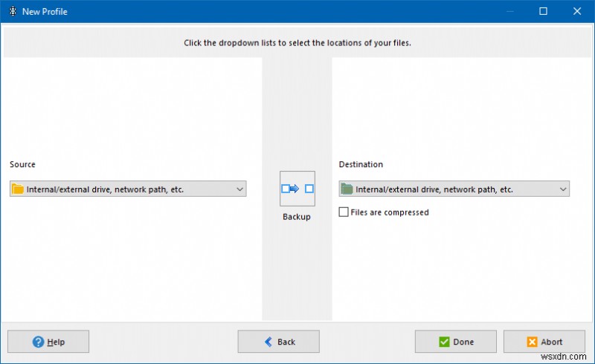Click Done to finish the profile
Screen dimensions: 595x364
[456, 342]
